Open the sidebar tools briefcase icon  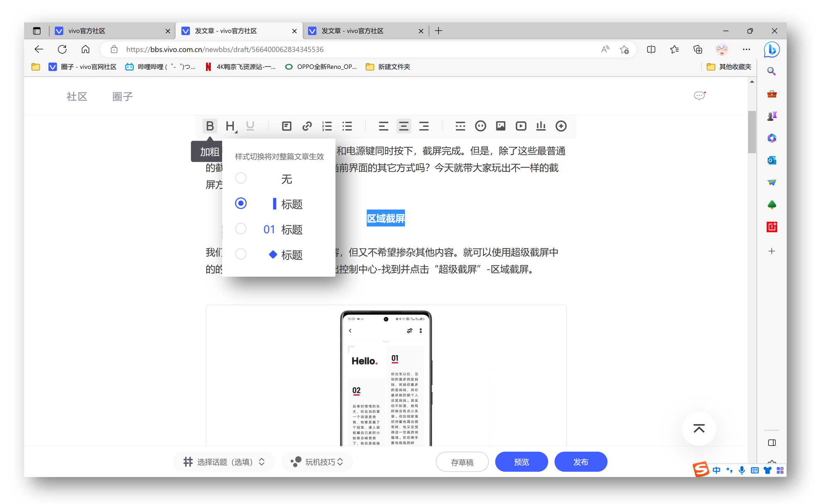[x=772, y=94]
